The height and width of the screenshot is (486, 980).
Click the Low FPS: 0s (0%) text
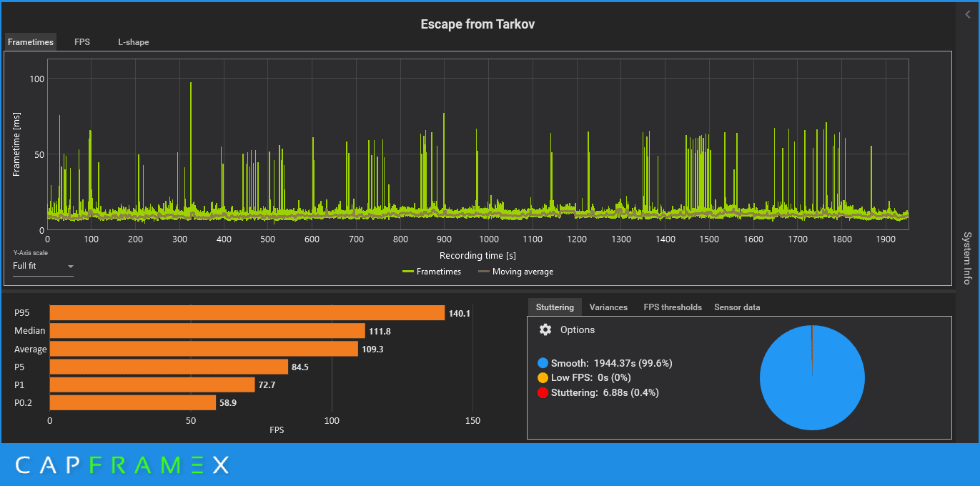tap(590, 377)
